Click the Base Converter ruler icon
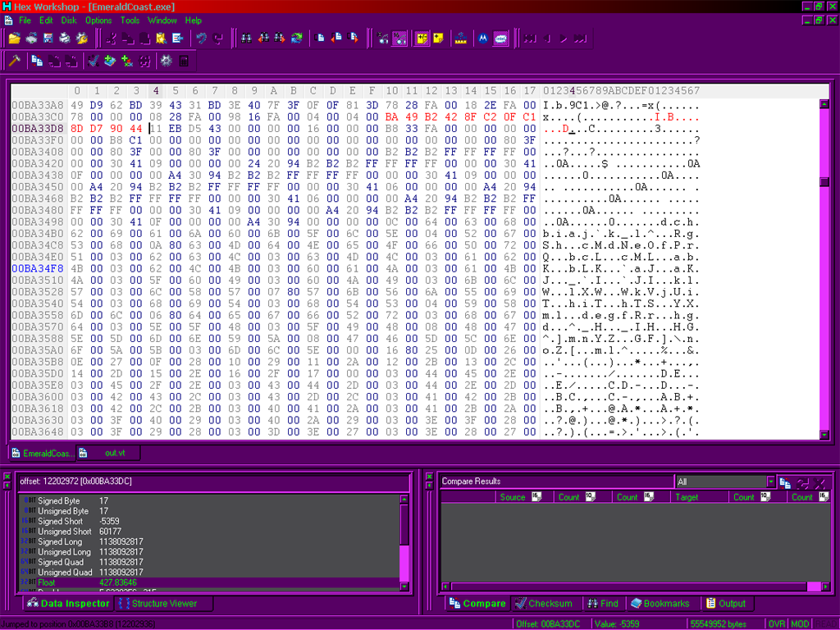This screenshot has width=840, height=630. (x=461, y=39)
